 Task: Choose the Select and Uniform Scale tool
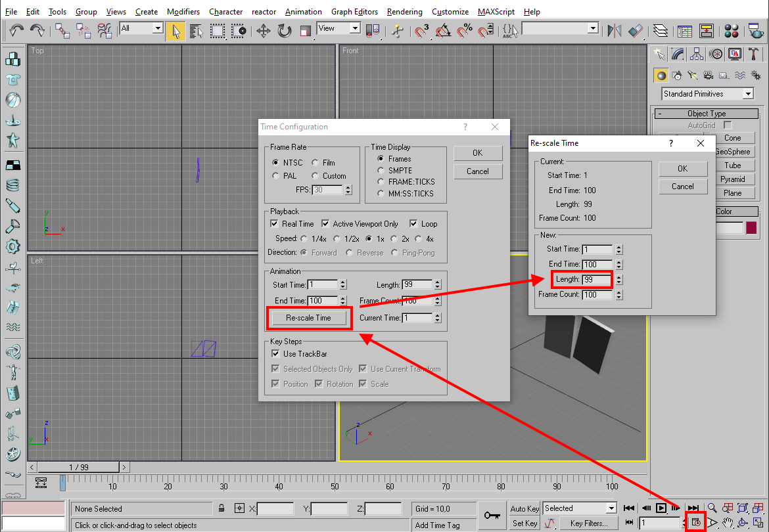pyautogui.click(x=306, y=31)
